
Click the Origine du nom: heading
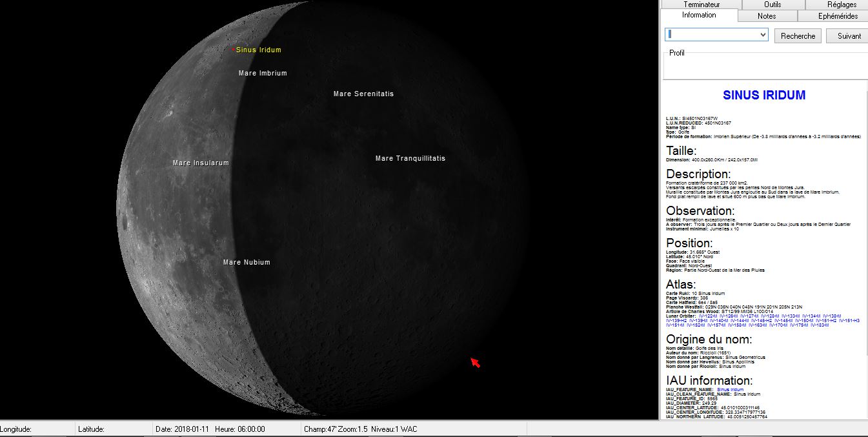[x=709, y=340]
